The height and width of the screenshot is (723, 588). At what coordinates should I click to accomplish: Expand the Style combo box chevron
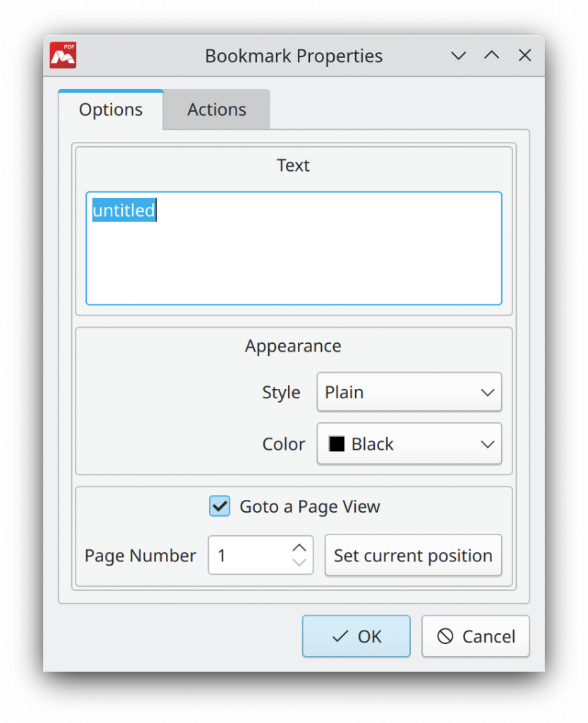point(489,393)
